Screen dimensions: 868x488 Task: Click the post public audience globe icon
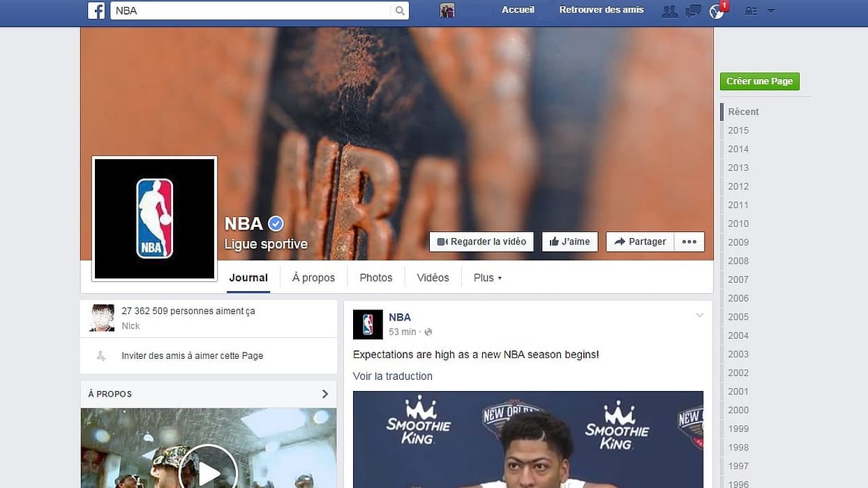[x=428, y=332]
